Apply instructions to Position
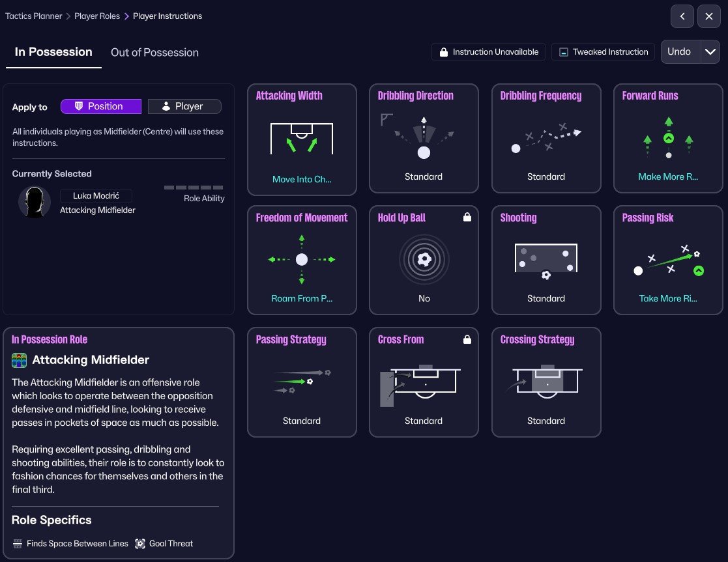Image resolution: width=728 pixels, height=562 pixels. pos(101,106)
